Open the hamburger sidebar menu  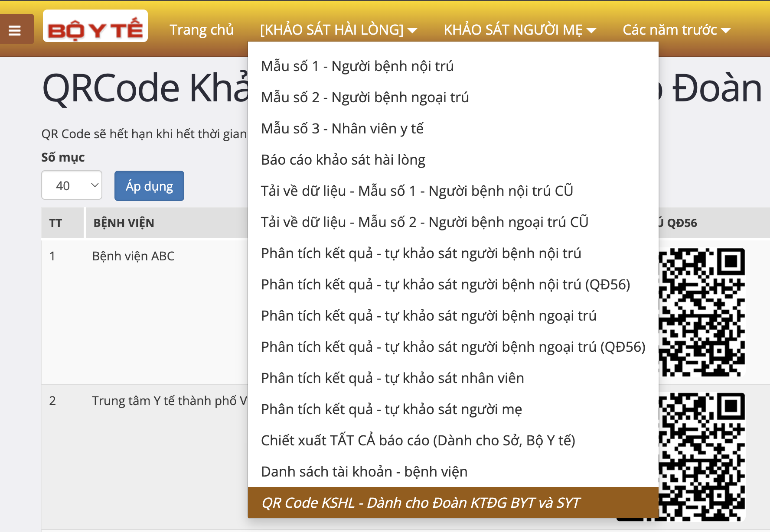tap(15, 30)
